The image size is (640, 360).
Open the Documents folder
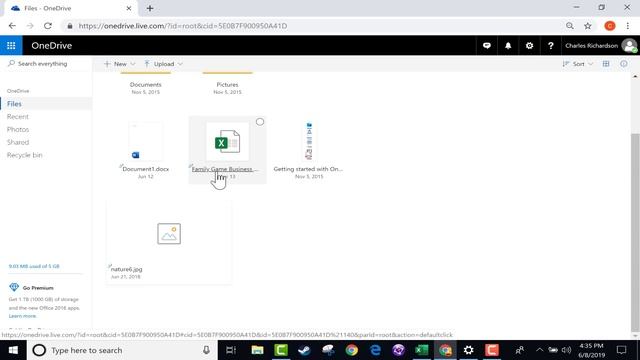(146, 84)
